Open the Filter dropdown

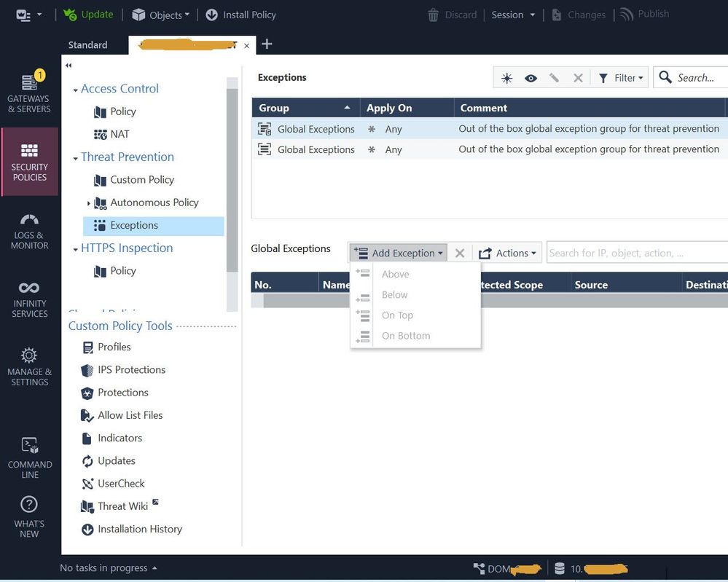(621, 78)
